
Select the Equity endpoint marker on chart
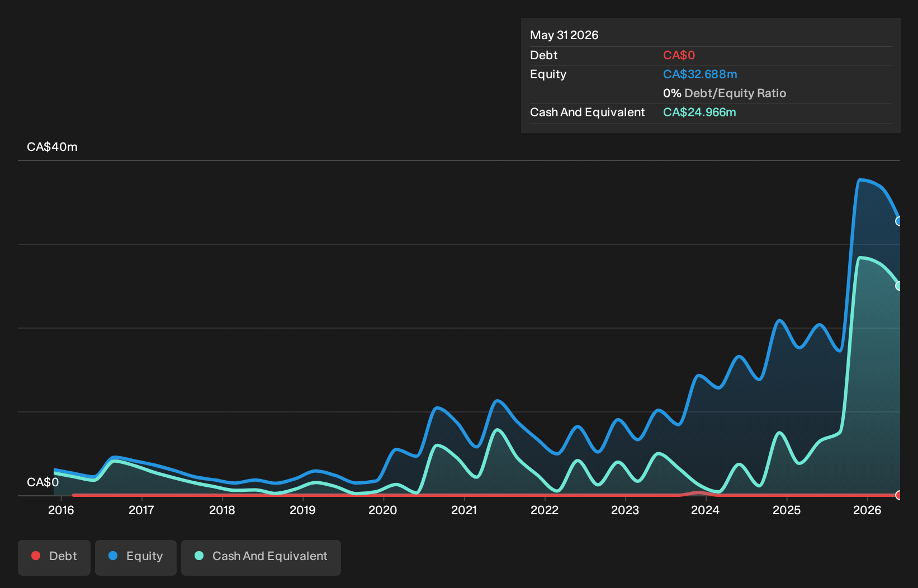tap(899, 221)
